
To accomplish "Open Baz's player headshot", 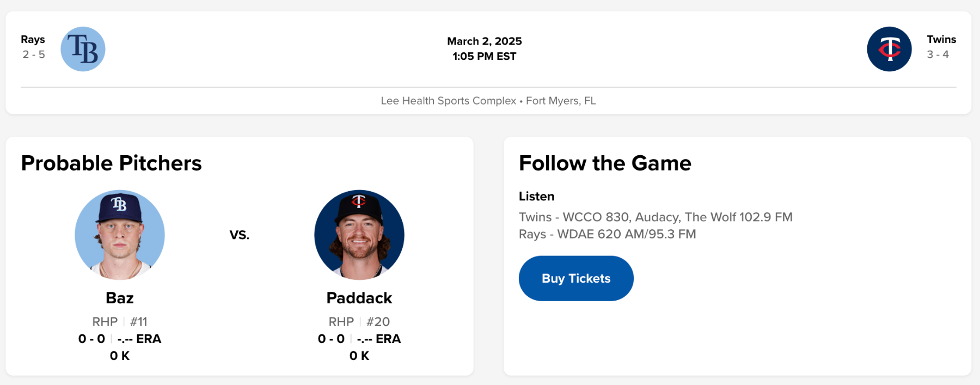I will point(120,235).
